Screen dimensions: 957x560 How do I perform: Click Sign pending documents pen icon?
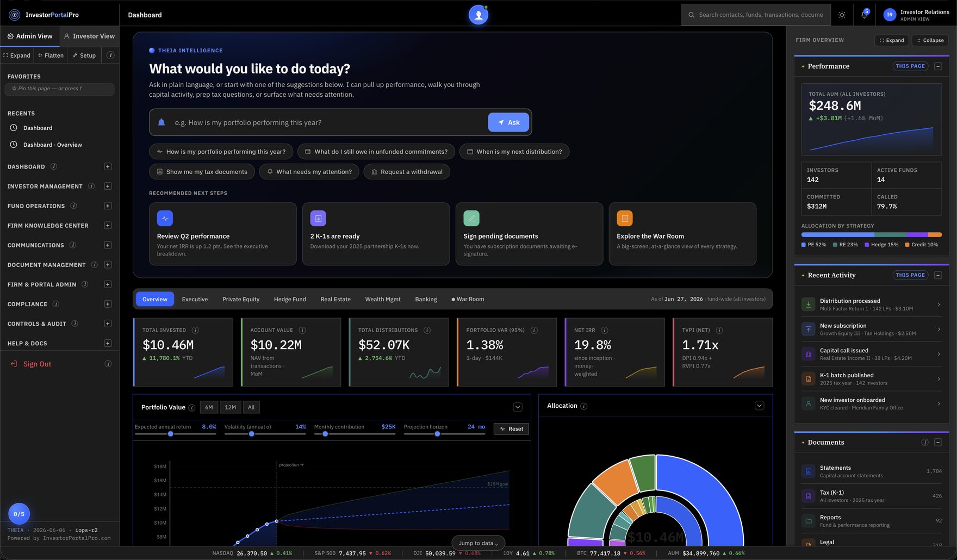[x=471, y=218]
